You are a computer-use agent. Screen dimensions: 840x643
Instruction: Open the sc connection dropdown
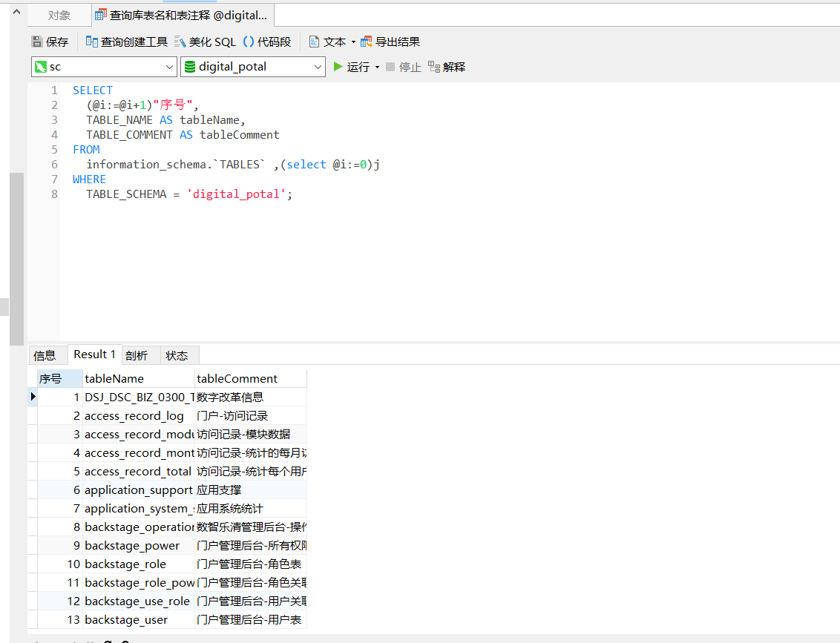[170, 66]
